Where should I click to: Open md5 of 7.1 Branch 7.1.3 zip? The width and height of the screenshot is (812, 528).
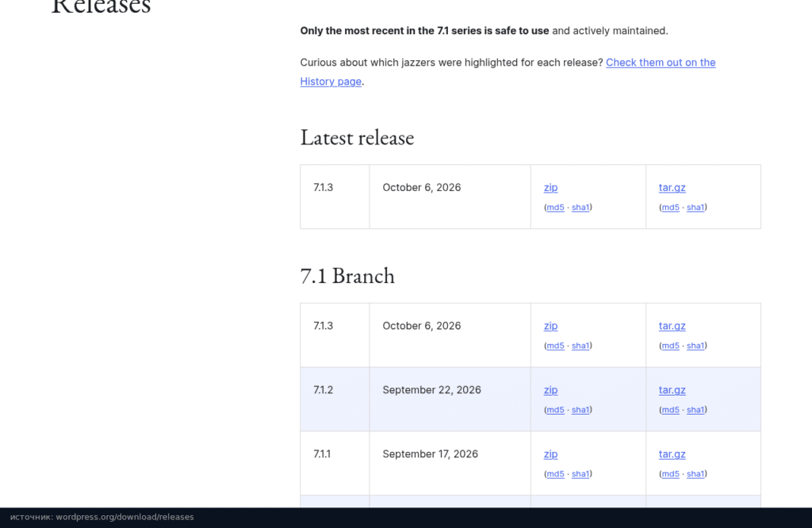(555, 346)
